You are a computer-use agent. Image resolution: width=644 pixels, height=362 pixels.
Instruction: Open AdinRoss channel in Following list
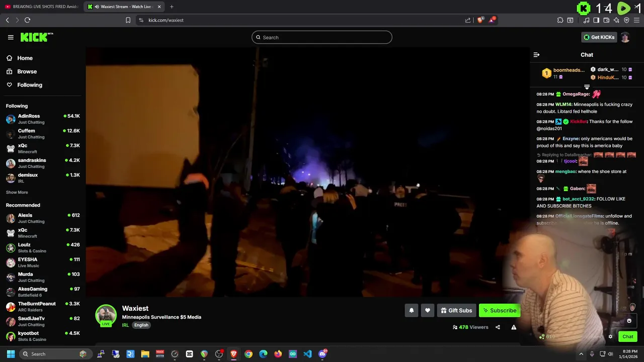43,119
